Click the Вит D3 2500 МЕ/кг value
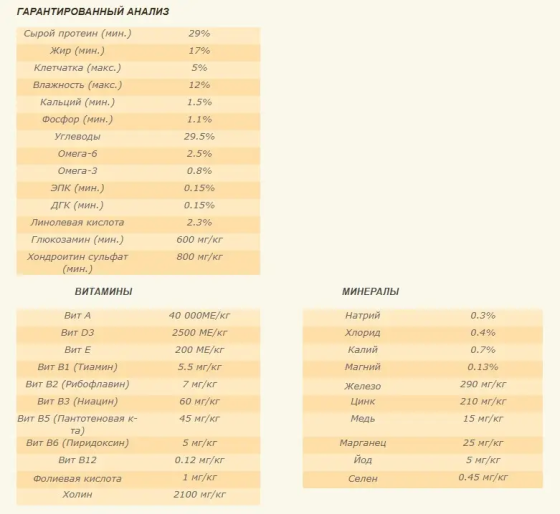The image size is (560, 514). tap(199, 333)
